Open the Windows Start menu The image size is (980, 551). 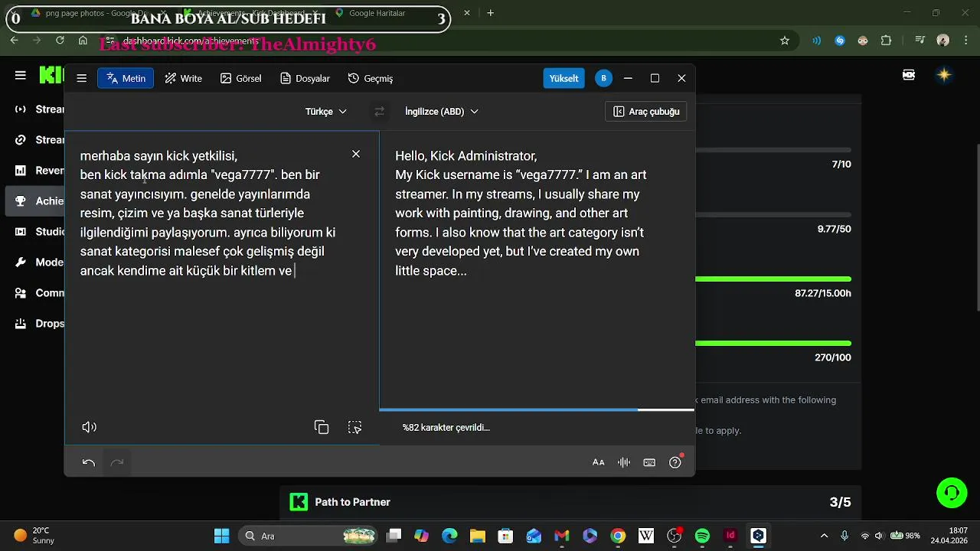click(x=221, y=536)
